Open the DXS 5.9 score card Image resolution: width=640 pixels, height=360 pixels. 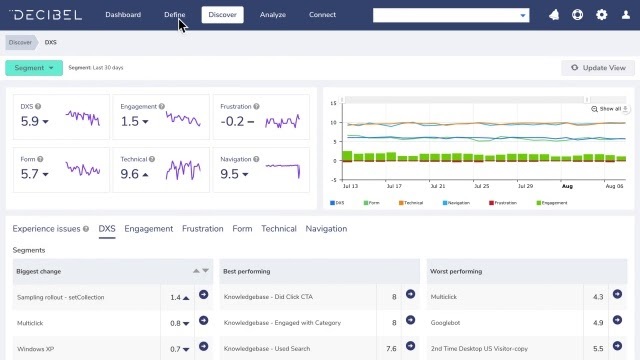(x=61, y=117)
